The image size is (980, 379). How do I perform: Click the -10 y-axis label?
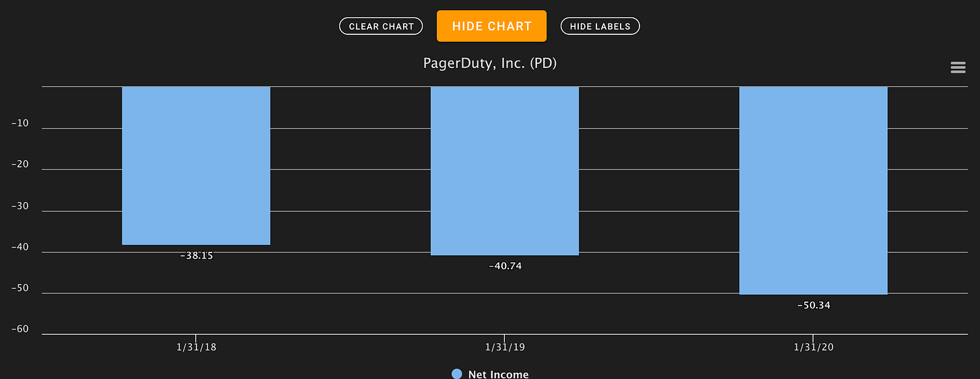(20, 123)
